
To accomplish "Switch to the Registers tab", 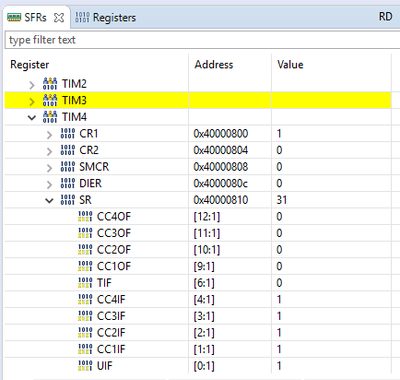I will 106,17.
